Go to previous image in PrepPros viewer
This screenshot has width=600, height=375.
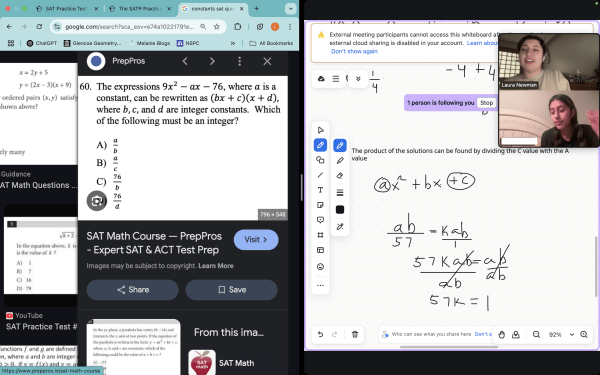(x=185, y=61)
